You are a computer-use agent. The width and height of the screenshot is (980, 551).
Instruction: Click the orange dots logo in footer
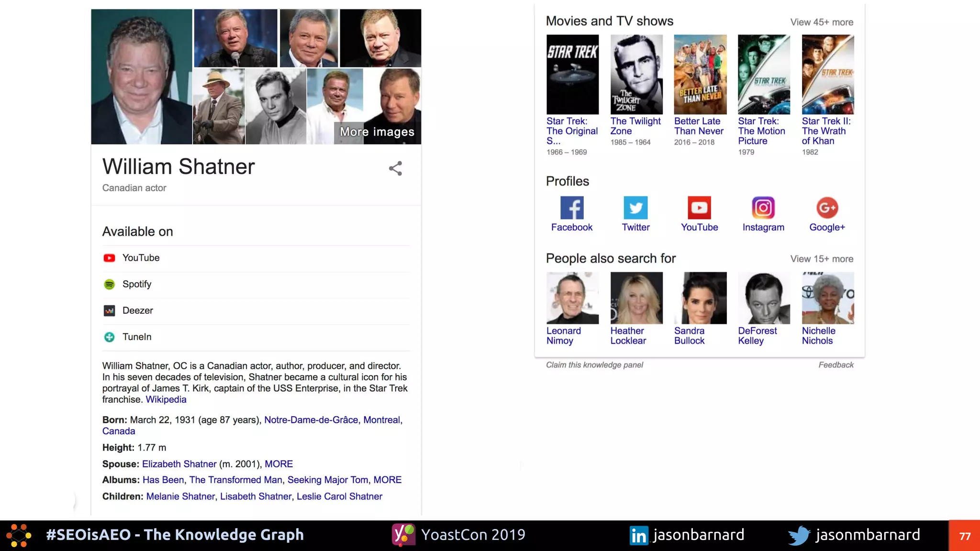point(19,535)
